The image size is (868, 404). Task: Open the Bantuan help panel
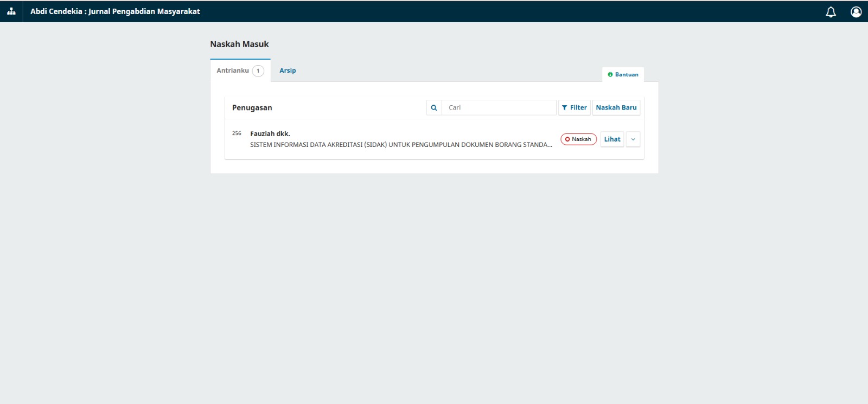(627, 75)
